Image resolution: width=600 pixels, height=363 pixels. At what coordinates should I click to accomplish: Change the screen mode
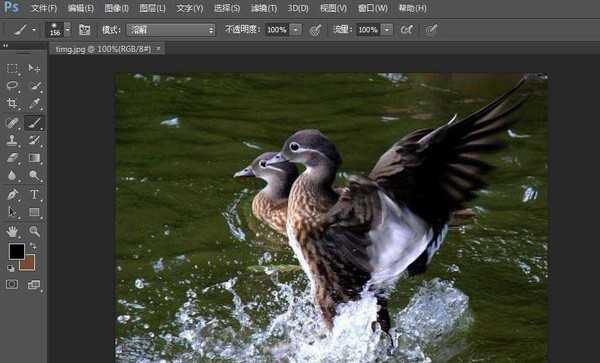(x=34, y=284)
